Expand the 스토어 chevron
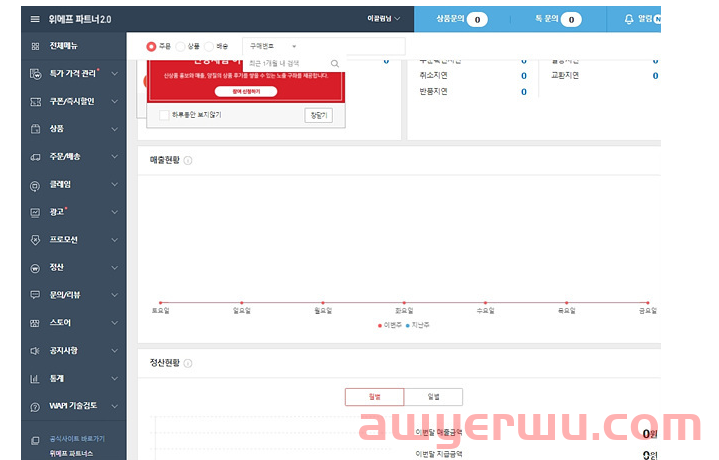The image size is (719, 460). (115, 323)
